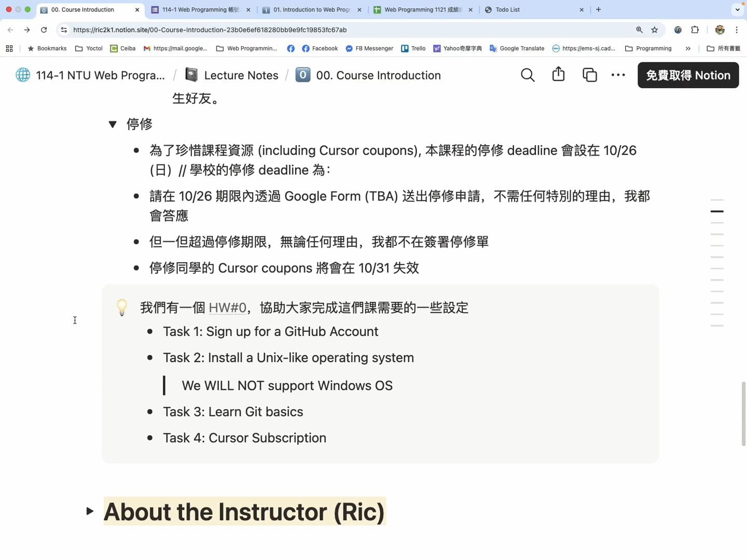This screenshot has width=747, height=560.
Task: Open the browser apps grid icon
Action: point(9,48)
